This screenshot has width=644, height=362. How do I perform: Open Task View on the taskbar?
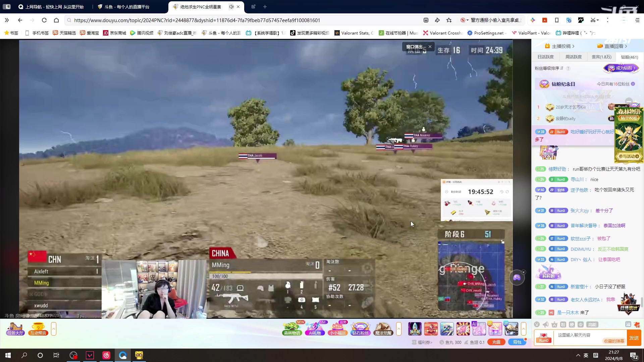point(56,355)
